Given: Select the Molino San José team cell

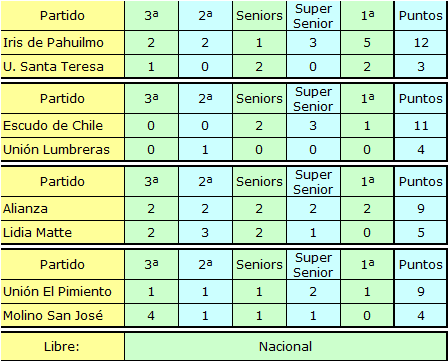Looking at the screenshot, I should [62, 315].
